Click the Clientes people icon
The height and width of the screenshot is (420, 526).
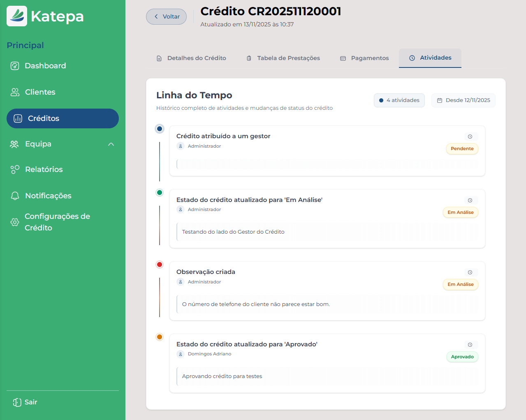pos(15,92)
